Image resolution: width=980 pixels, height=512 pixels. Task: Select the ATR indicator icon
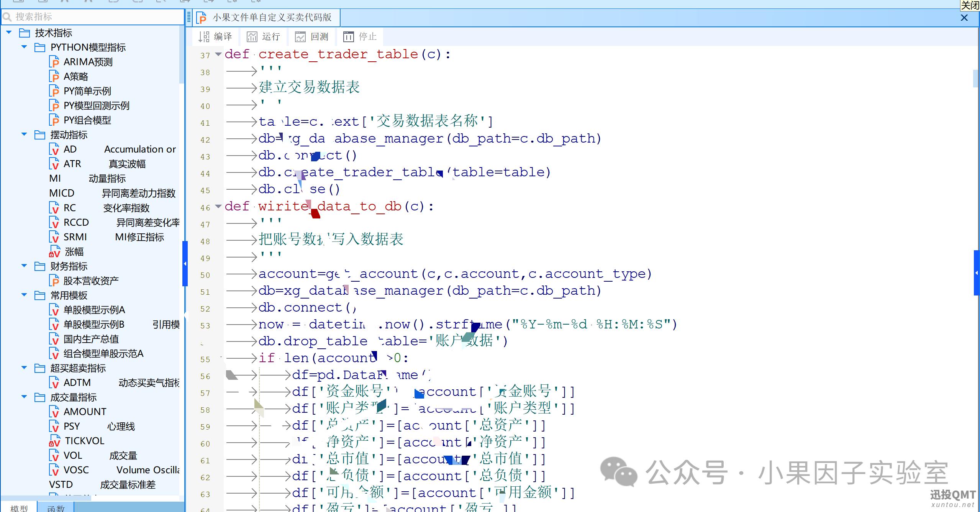click(54, 164)
